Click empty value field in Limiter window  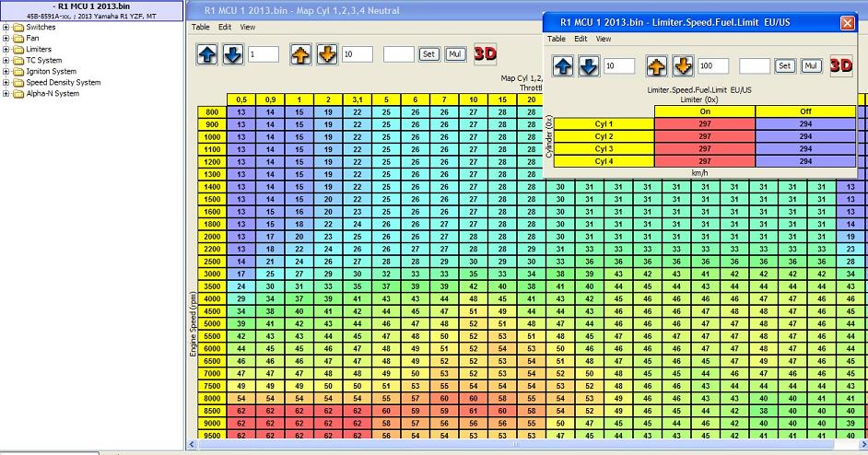click(754, 66)
